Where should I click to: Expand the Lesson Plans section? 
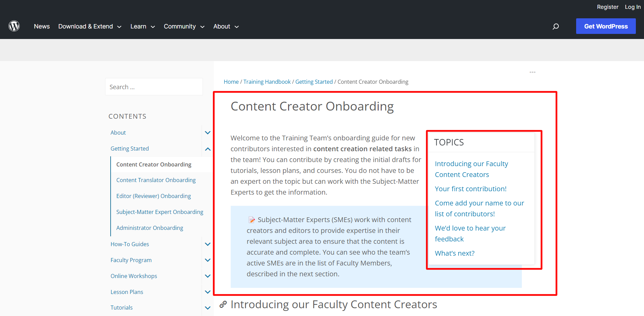click(207, 292)
